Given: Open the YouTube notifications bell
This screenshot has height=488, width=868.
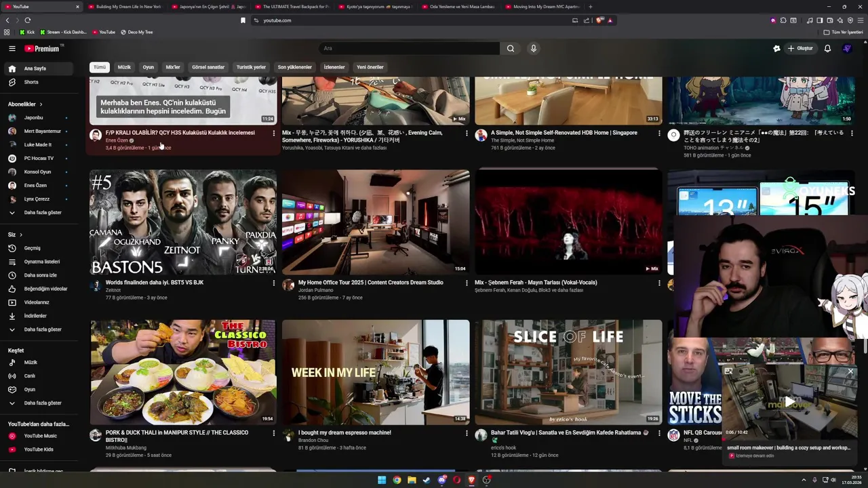Looking at the screenshot, I should [827, 48].
